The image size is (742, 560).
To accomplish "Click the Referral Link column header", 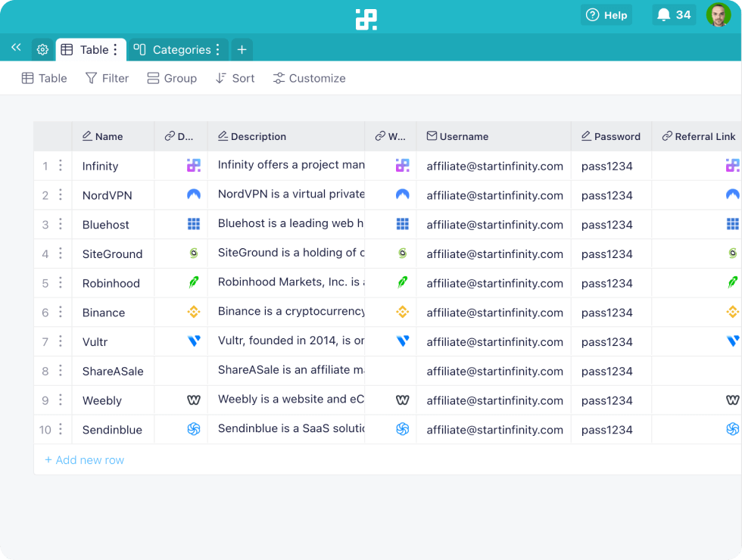I will point(697,136).
